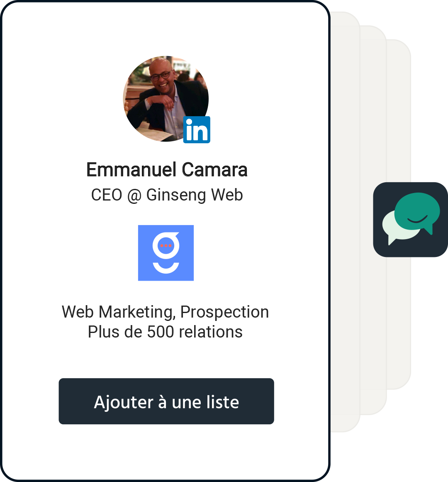Select the first stacked card behind profile
Viewport: 448px width, 482px height.
click(346, 222)
